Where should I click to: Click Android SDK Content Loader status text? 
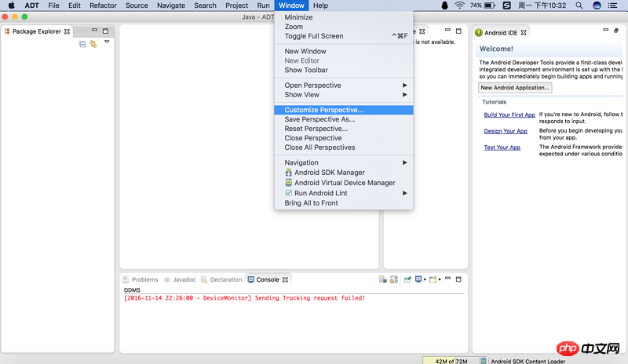528,361
